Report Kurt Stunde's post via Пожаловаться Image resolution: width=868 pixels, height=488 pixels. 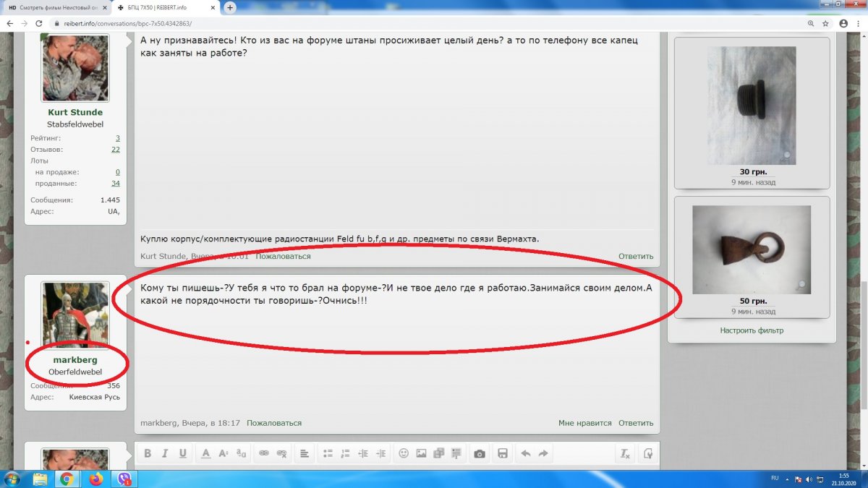coord(283,256)
